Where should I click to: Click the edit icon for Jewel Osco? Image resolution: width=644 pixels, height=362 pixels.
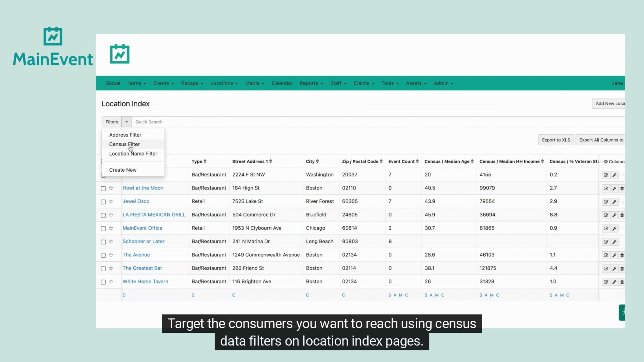pos(606,202)
